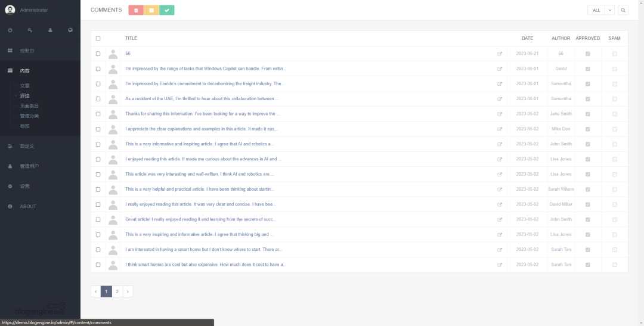Click the globe view-site icon

70,30
